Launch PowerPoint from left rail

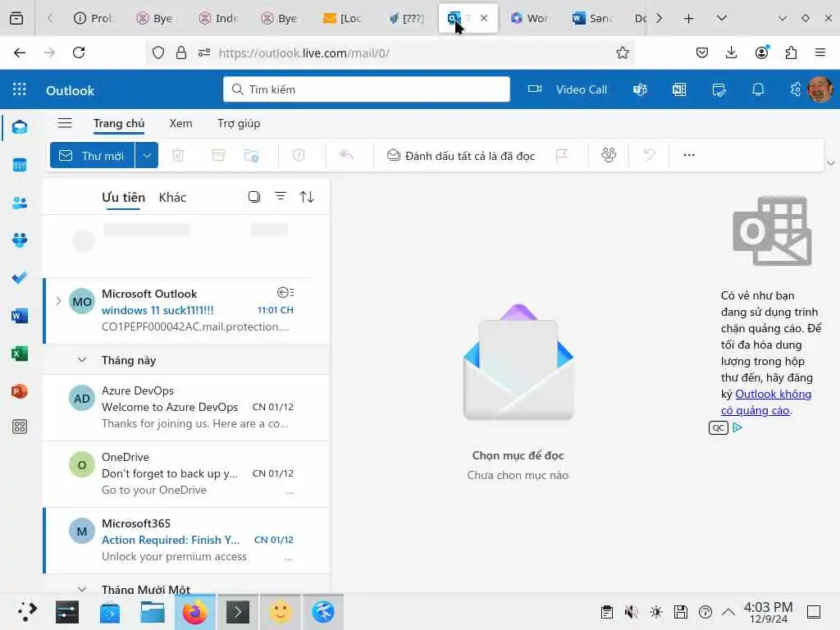tap(20, 391)
